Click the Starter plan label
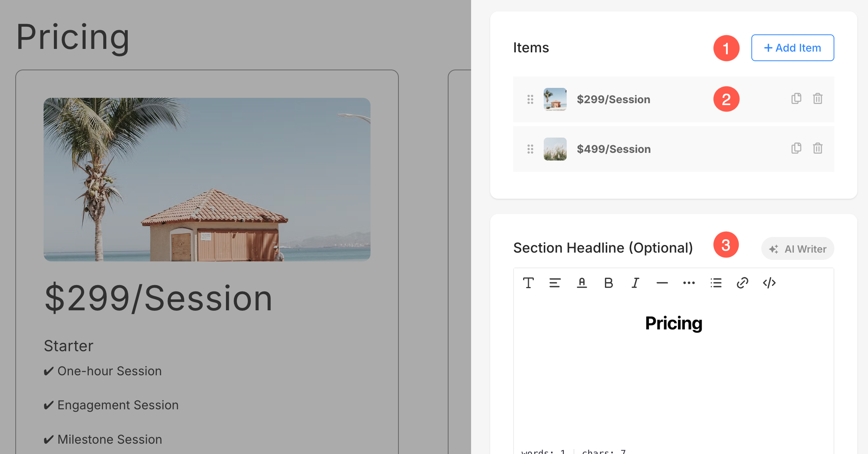 [68, 346]
